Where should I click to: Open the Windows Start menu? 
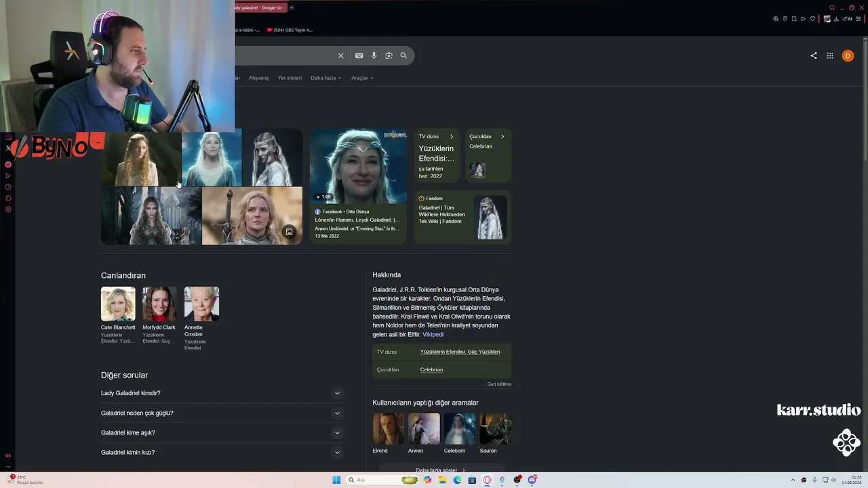point(336,480)
